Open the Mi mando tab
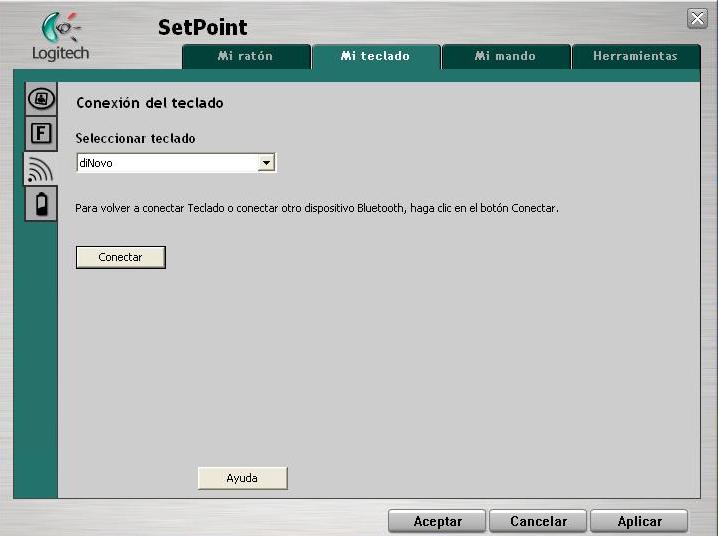 pos(505,57)
